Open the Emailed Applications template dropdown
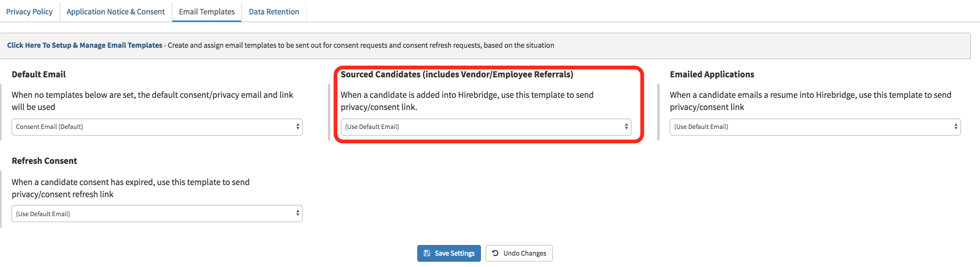This screenshot has height=267, width=980. [x=814, y=127]
